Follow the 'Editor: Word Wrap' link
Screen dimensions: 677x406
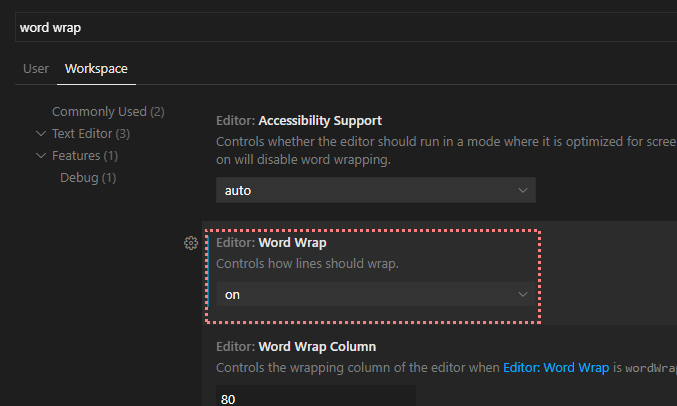tap(556, 368)
